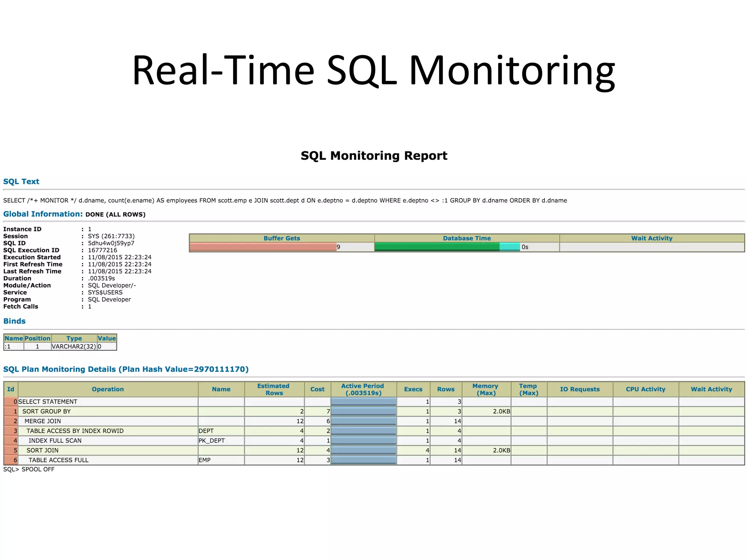Screen dimensions: 747x560
Task: Click the Wait Activity header in plan table
Action: coord(711,389)
